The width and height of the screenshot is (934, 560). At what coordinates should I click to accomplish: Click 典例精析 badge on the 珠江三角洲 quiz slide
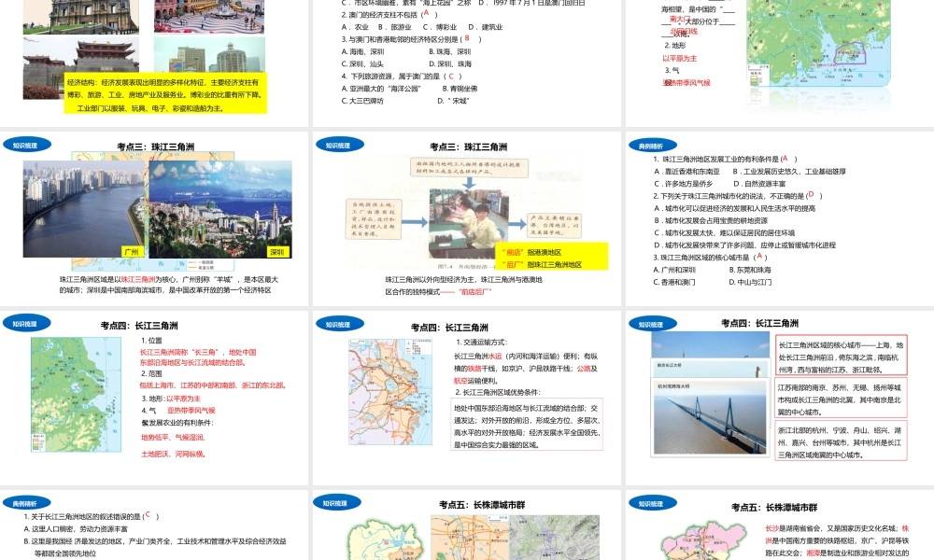click(x=652, y=146)
